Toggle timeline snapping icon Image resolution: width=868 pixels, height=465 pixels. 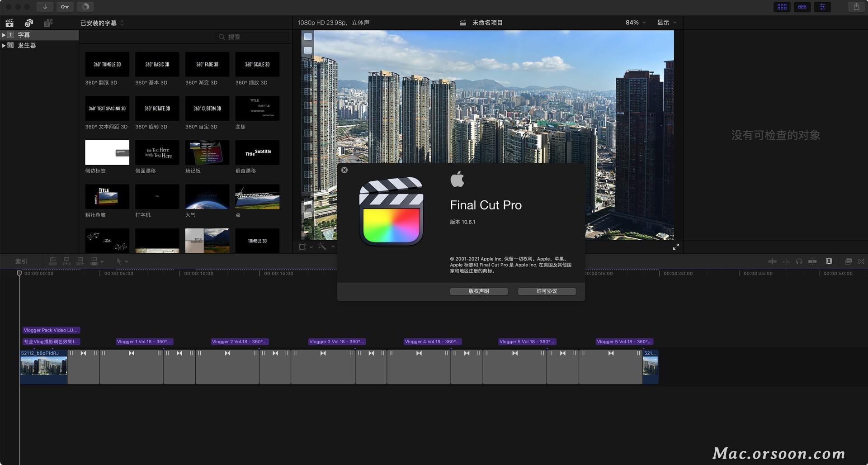812,261
